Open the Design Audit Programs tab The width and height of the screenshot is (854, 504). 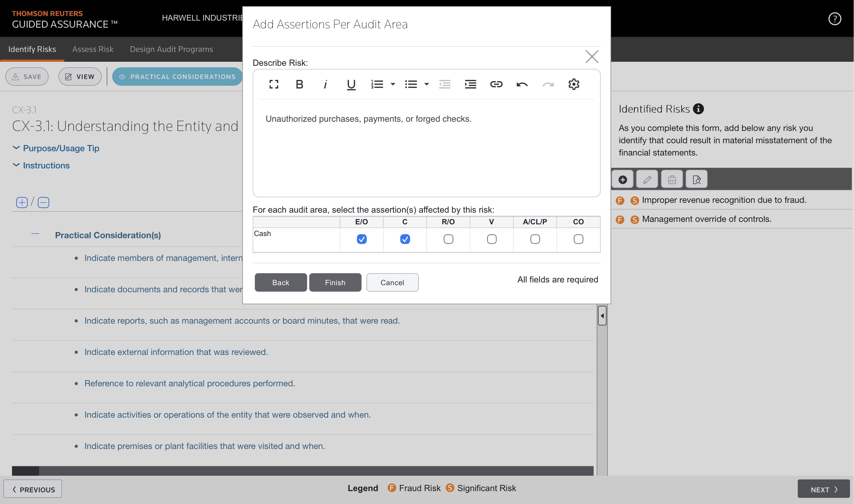(x=171, y=49)
